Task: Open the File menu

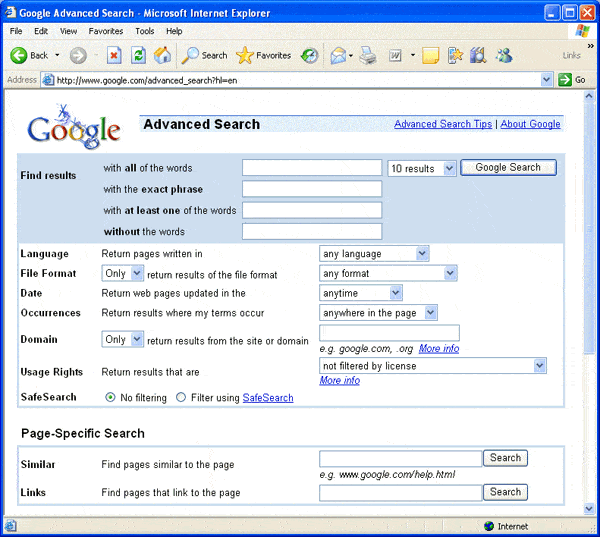Action: 16,31
